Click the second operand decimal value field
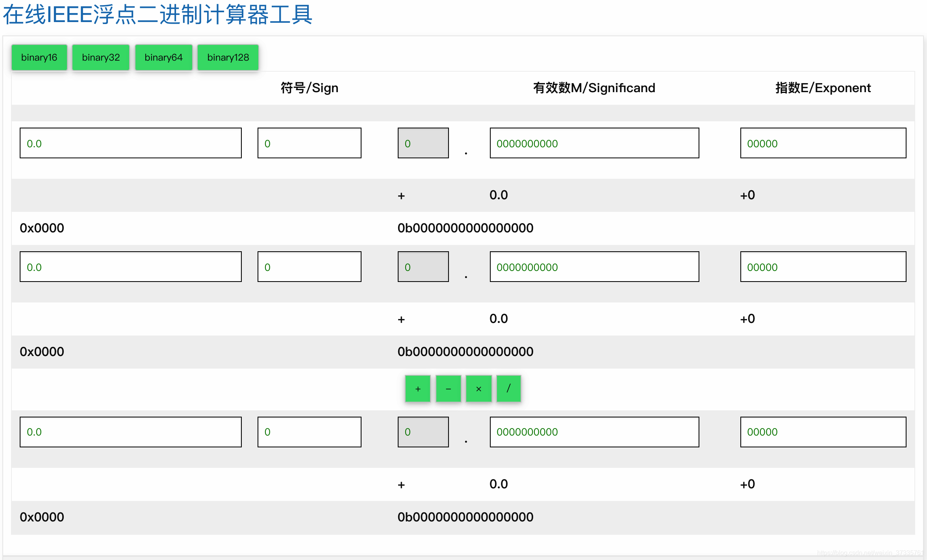The width and height of the screenshot is (927, 560). tap(130, 267)
